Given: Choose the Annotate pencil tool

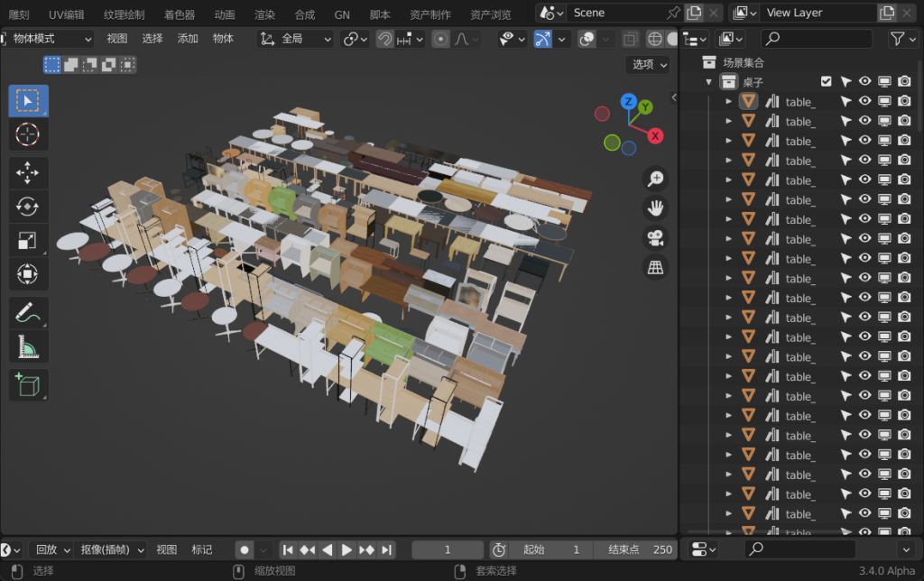Looking at the screenshot, I should click(x=28, y=313).
